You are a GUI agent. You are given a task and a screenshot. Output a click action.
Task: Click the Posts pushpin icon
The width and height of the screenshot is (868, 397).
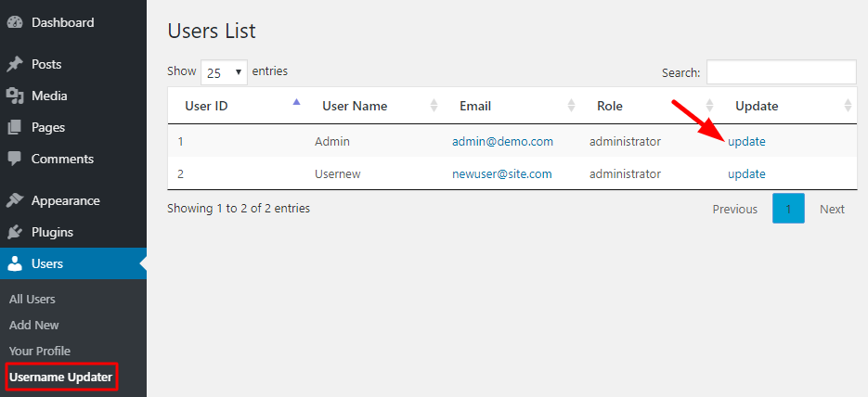[x=15, y=65]
